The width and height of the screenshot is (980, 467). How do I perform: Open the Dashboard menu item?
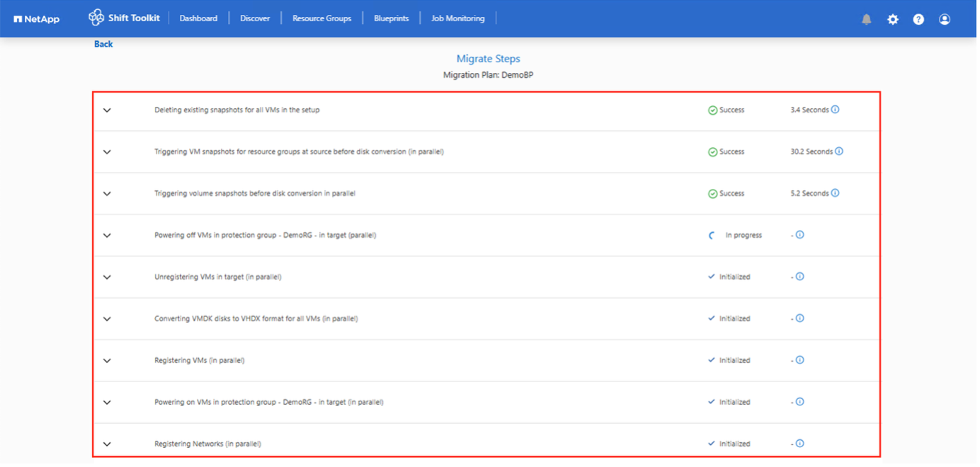(x=198, y=18)
